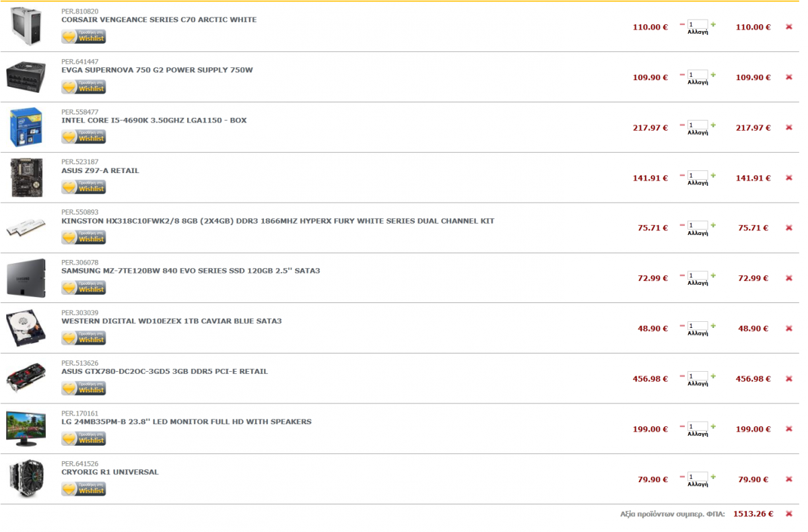
Task: Remove the ASUS GTX780 graphics card item
Action: point(789,378)
